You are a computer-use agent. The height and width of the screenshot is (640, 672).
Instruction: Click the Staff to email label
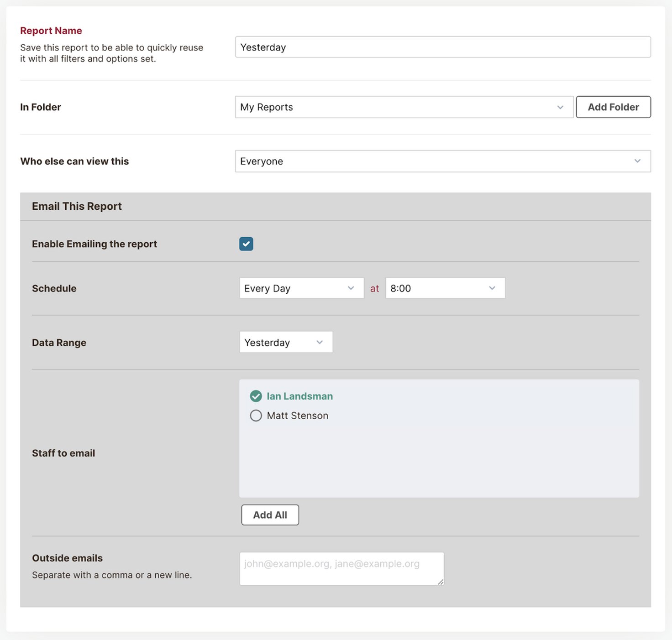[63, 453]
